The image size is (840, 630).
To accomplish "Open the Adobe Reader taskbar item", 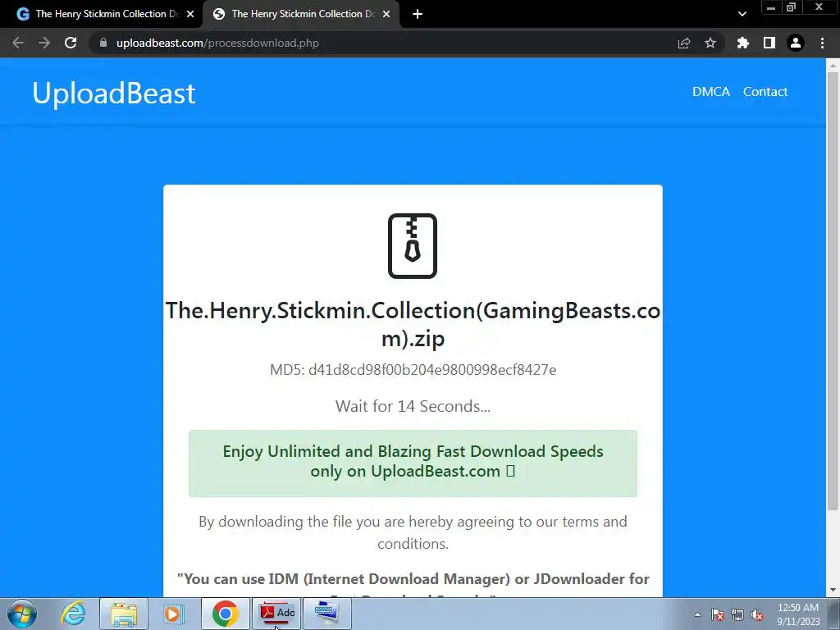I will click(276, 614).
